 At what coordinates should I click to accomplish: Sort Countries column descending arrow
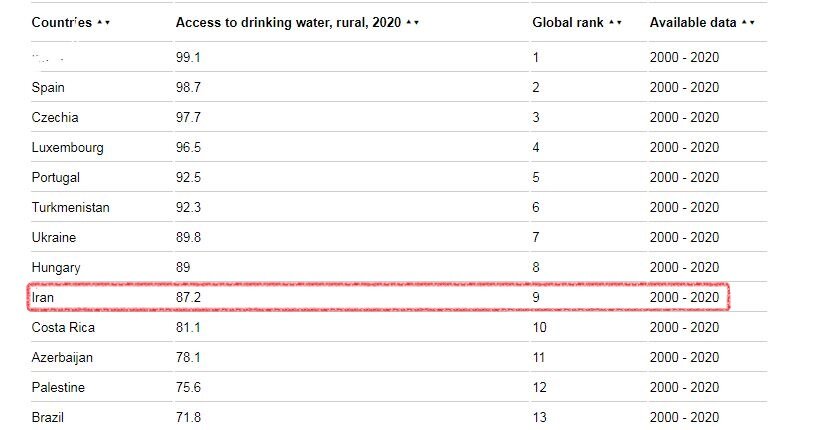click(x=107, y=22)
